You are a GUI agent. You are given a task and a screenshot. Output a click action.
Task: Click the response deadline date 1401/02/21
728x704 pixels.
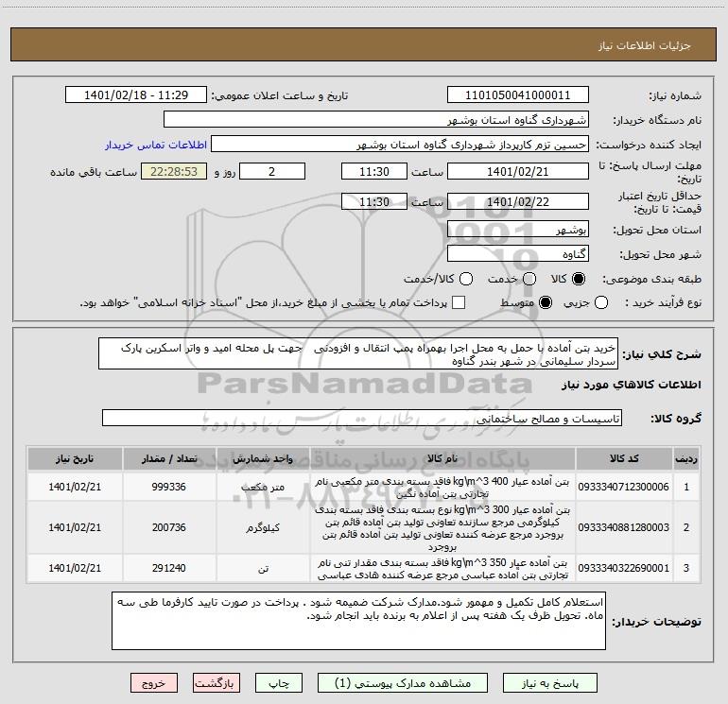(x=518, y=171)
